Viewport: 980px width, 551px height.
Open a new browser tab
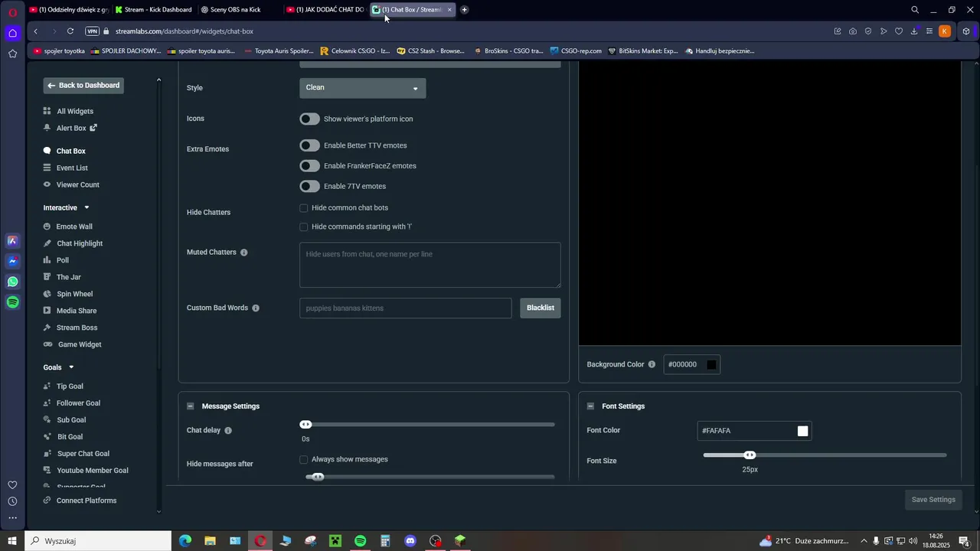465,10
